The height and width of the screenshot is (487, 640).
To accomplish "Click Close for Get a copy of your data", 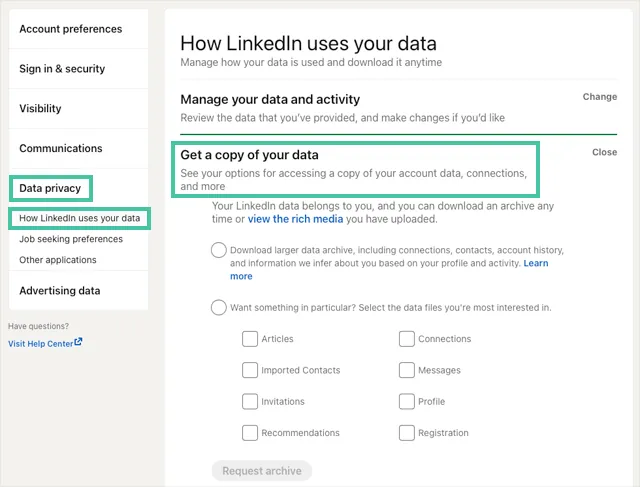I will tap(604, 152).
